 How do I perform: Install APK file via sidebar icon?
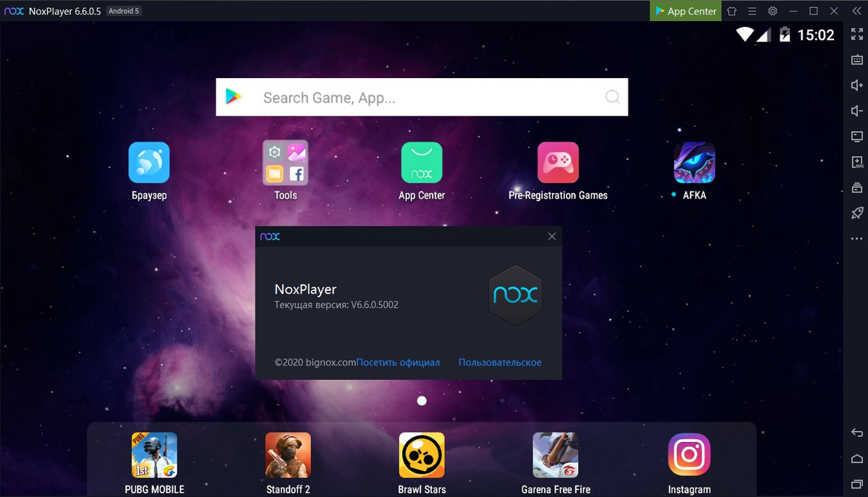[857, 162]
